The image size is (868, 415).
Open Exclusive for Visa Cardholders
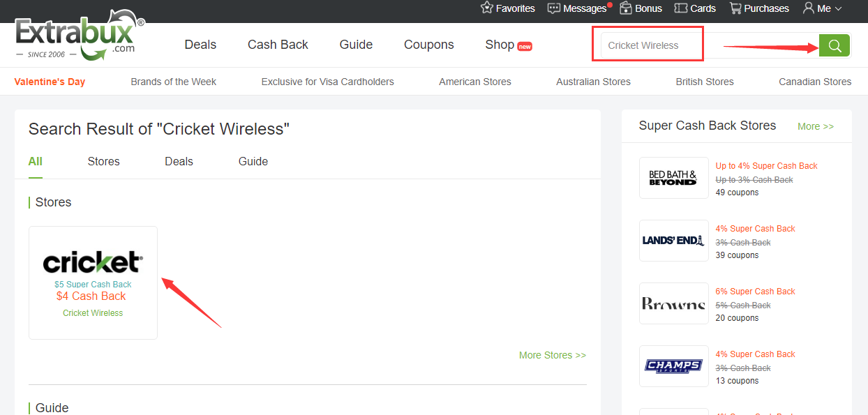pyautogui.click(x=328, y=82)
